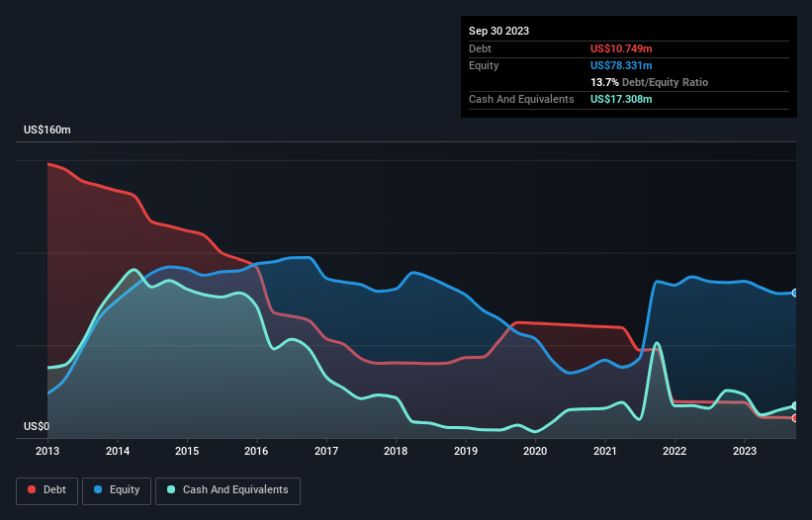
Task: Click the US$78.331m equity value
Action: pos(621,65)
